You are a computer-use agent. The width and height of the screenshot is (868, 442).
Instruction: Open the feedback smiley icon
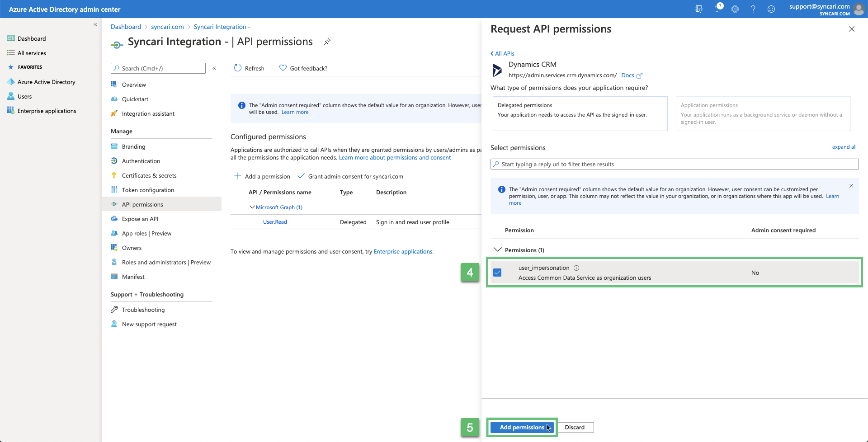coord(771,9)
